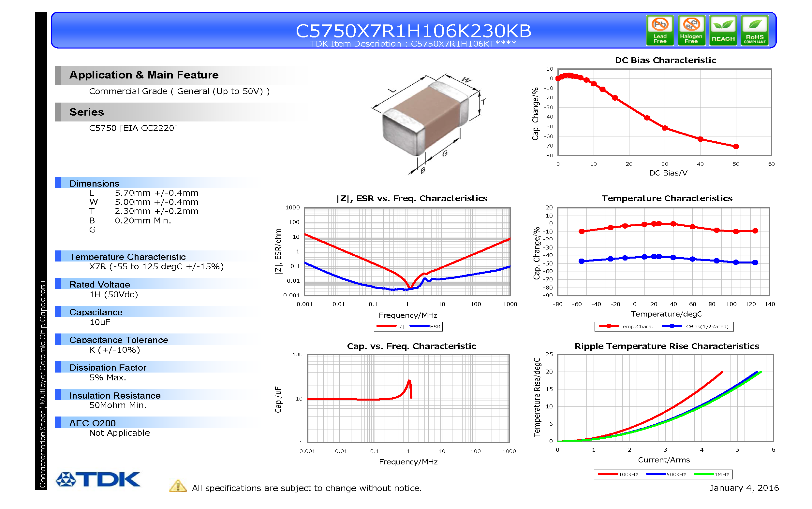Image resolution: width=812 pixels, height=509 pixels.
Task: Click the Lead Free badge icon
Action: pyautogui.click(x=659, y=30)
